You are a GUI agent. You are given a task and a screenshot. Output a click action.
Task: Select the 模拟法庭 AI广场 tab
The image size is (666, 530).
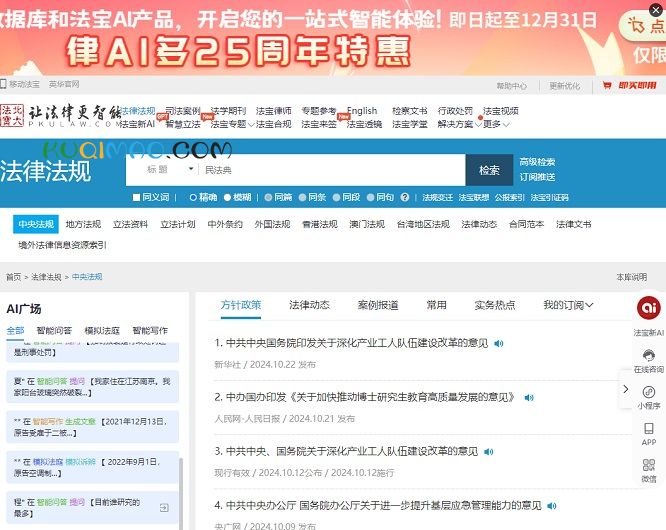pos(102,331)
